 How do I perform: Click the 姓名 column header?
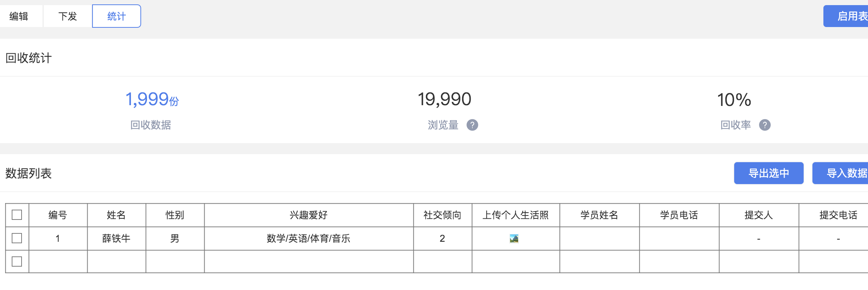116,215
